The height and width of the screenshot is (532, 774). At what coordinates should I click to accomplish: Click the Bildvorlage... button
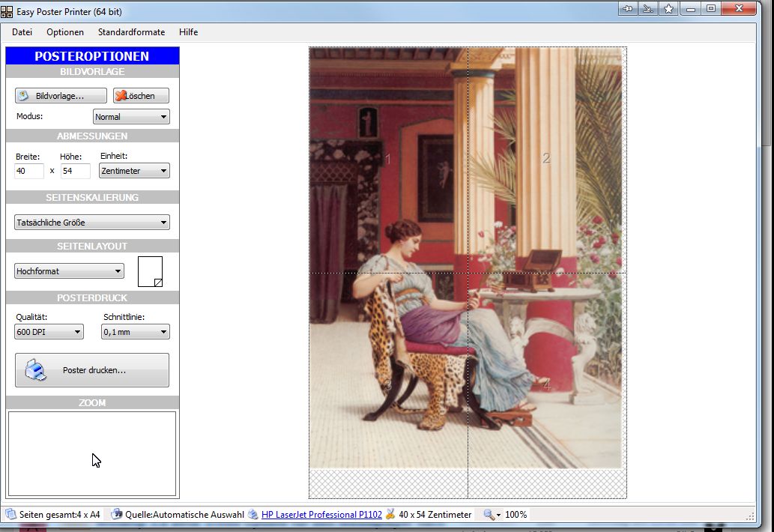tap(61, 96)
